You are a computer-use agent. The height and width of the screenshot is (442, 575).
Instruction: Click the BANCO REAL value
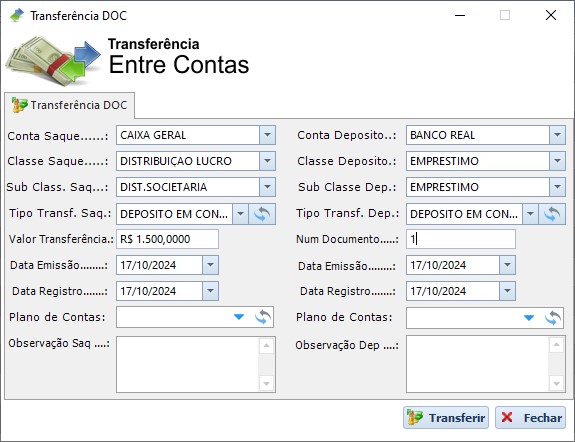(x=442, y=135)
